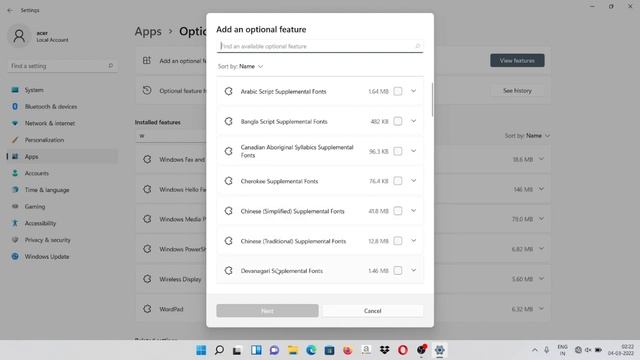Expand the WordPad installed feature
The width and height of the screenshot is (640, 360).
[x=541, y=309]
